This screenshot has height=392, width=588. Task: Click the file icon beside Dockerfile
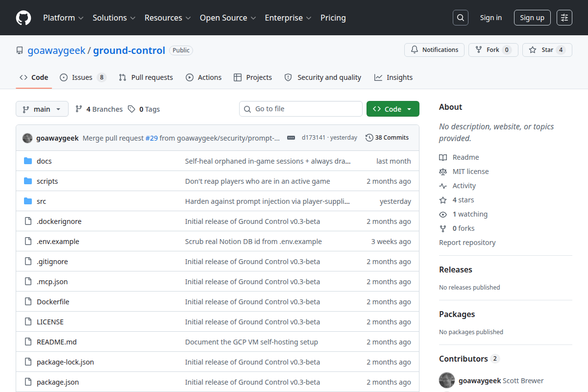pos(28,302)
